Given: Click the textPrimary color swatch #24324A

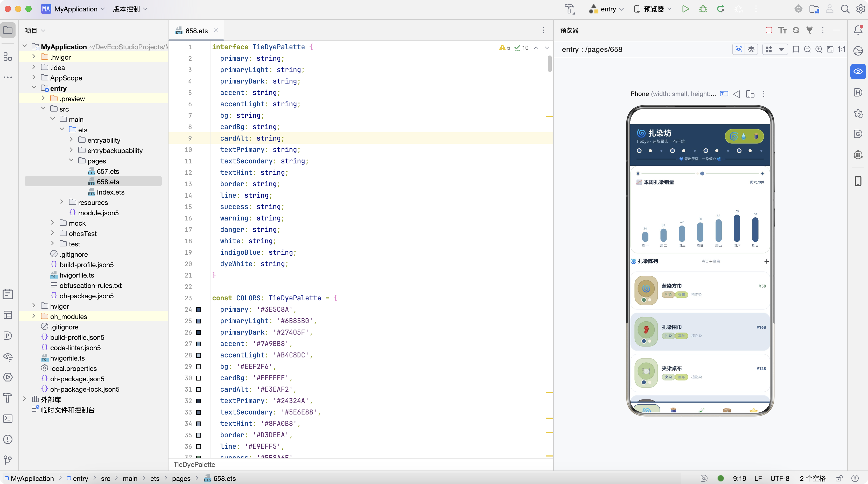Looking at the screenshot, I should pyautogui.click(x=199, y=401).
